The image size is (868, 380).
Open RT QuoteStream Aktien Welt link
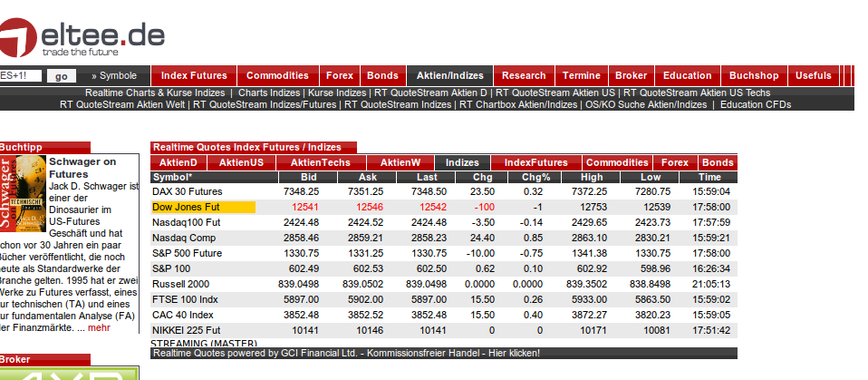(122, 104)
